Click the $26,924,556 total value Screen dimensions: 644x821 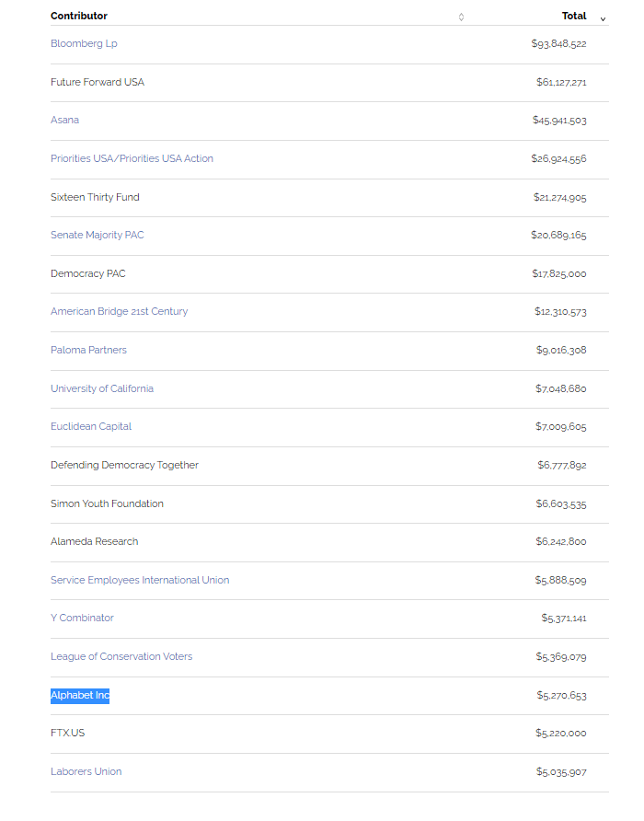[x=558, y=158]
